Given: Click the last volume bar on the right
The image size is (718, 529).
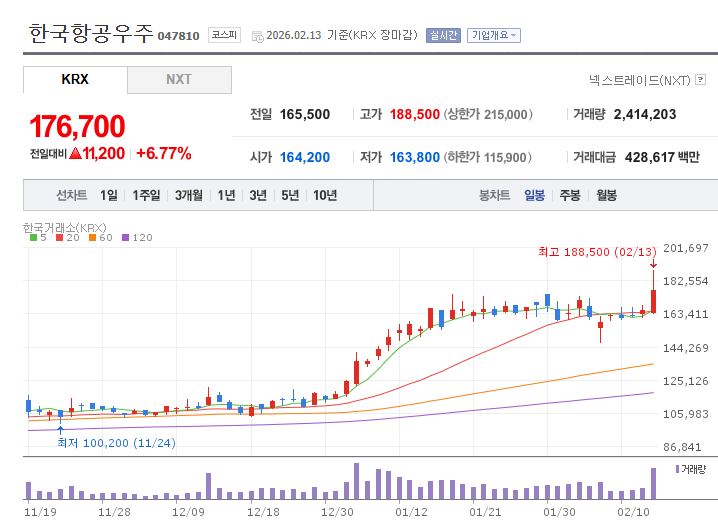Looking at the screenshot, I should pyautogui.click(x=653, y=483).
